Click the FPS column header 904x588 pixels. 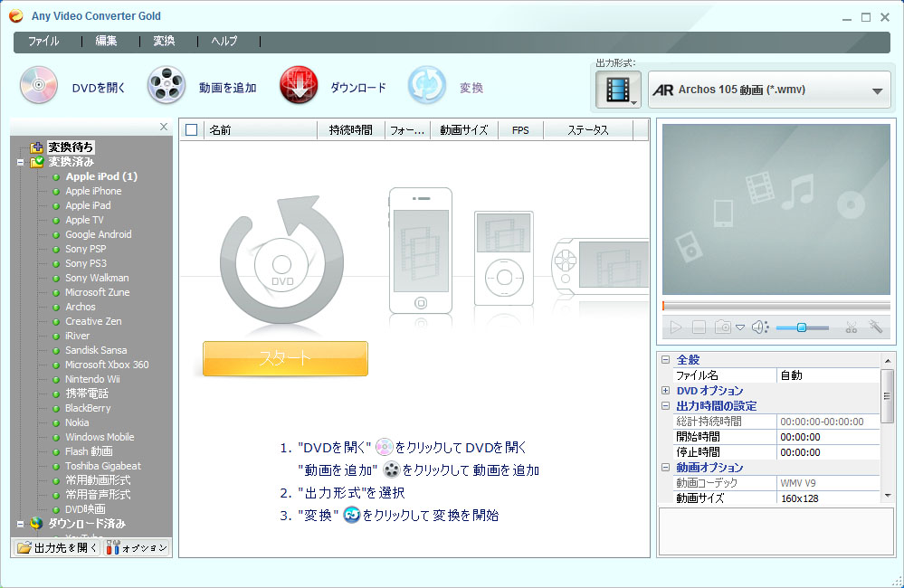(x=520, y=130)
